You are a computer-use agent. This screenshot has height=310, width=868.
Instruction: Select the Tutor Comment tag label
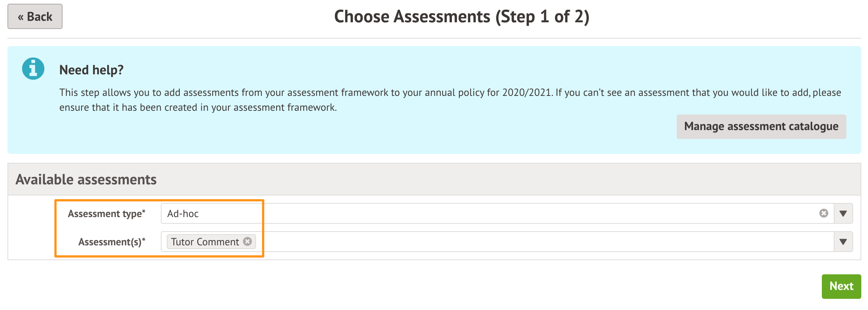pyautogui.click(x=205, y=242)
